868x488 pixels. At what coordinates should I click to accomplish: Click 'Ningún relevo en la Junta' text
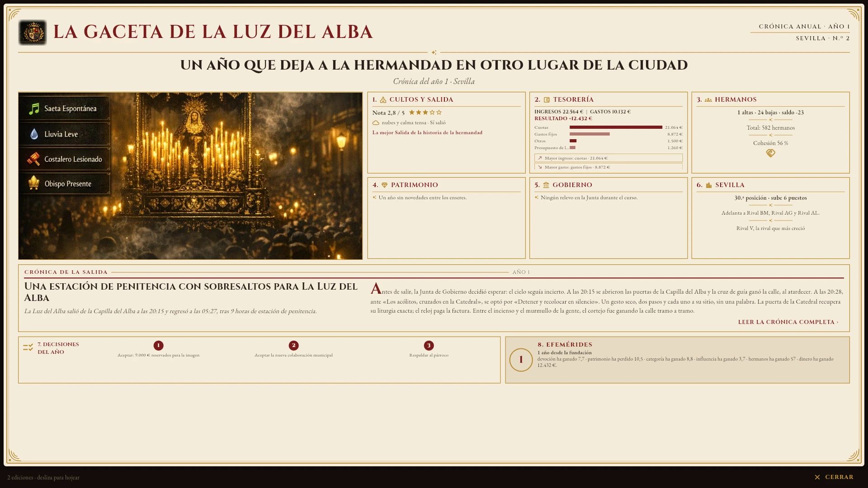click(589, 198)
